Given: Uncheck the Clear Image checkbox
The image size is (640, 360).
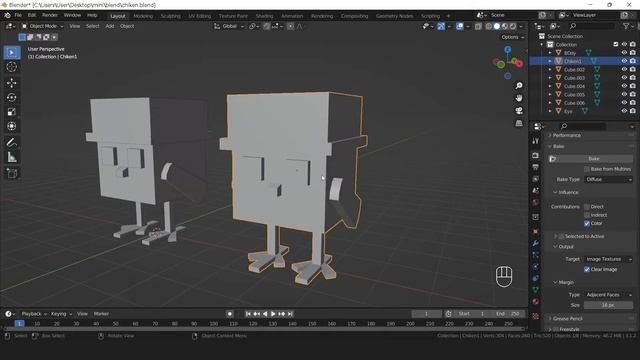Looking at the screenshot, I should (x=587, y=269).
